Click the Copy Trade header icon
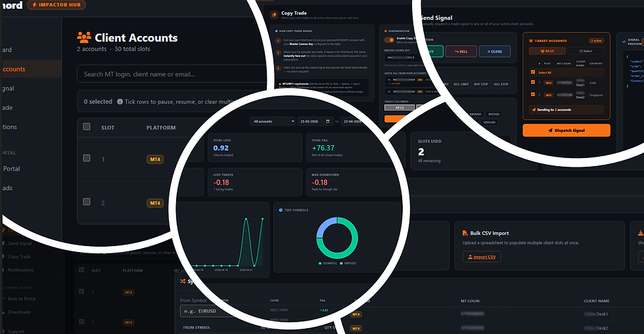The height and width of the screenshot is (334, 644). (x=274, y=15)
